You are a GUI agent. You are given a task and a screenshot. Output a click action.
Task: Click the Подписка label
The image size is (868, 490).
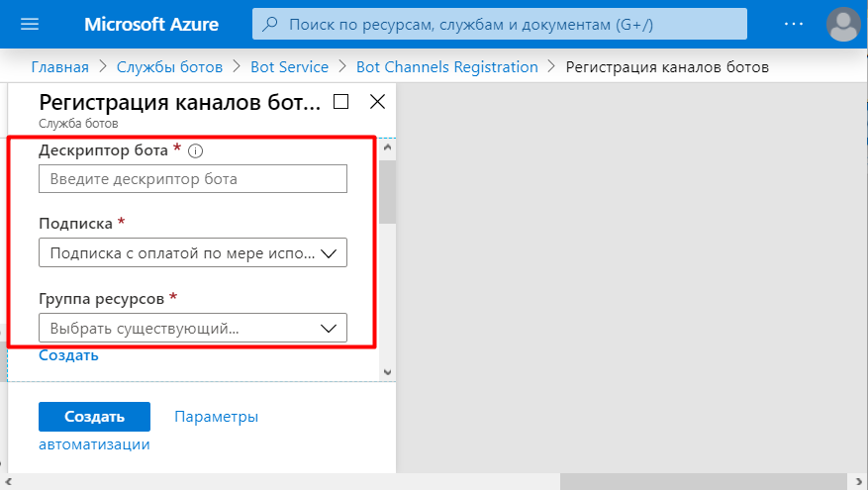pyautogui.click(x=76, y=224)
